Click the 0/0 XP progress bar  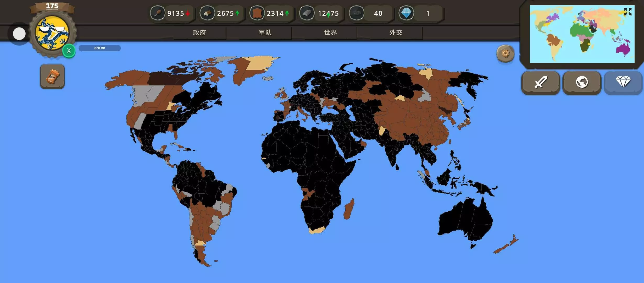click(100, 48)
